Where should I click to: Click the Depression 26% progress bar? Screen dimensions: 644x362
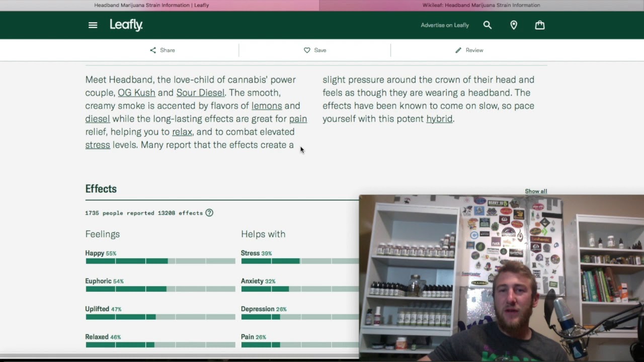300,317
